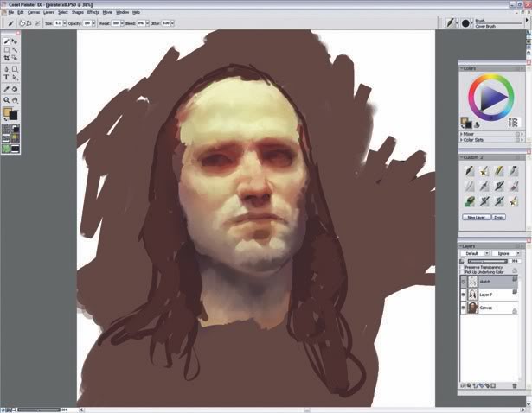Viewport: 532px width, 413px height.
Task: Choose freehand strokes icon in property bar
Action: tap(22, 23)
